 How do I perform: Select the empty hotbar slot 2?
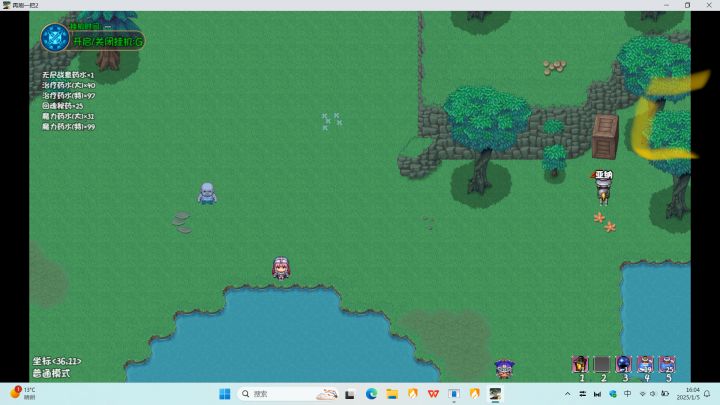pyautogui.click(x=602, y=364)
